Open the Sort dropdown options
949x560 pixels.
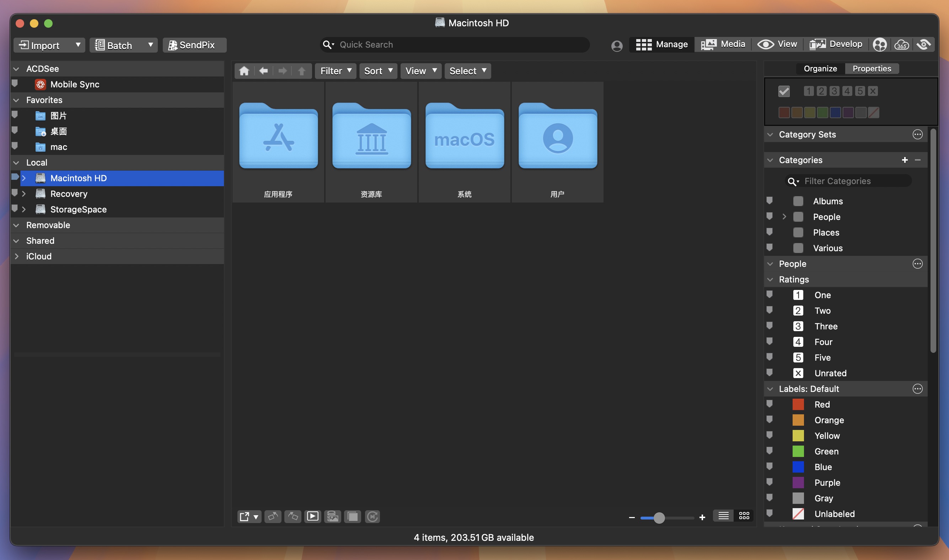click(x=378, y=71)
